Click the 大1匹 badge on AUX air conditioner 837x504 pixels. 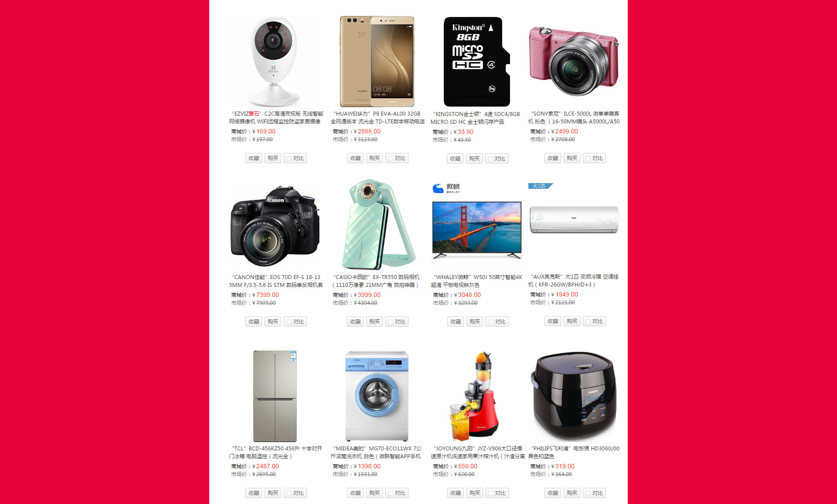(x=540, y=186)
